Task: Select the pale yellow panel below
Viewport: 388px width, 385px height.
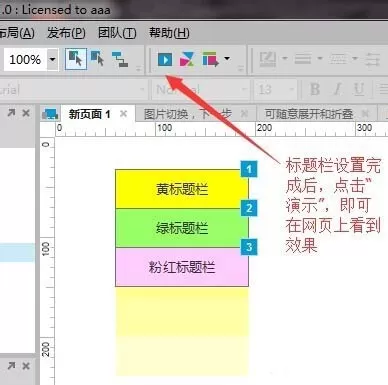Action: click(x=182, y=331)
